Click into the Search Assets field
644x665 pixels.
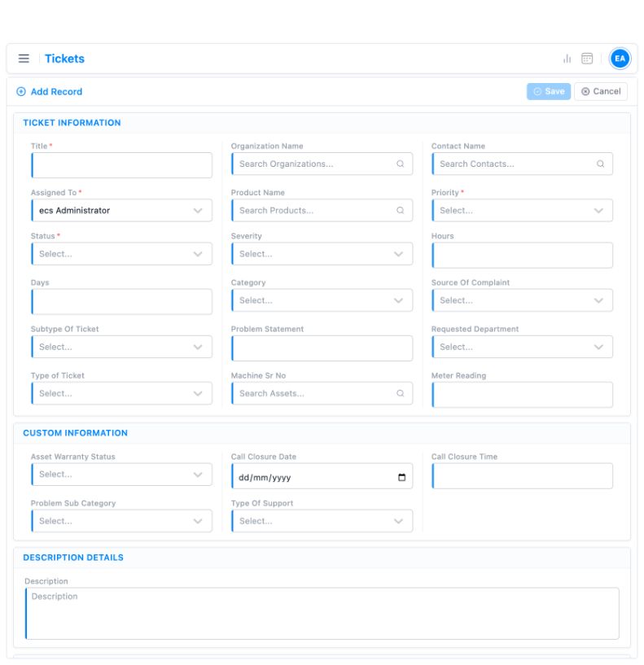pyautogui.click(x=322, y=393)
